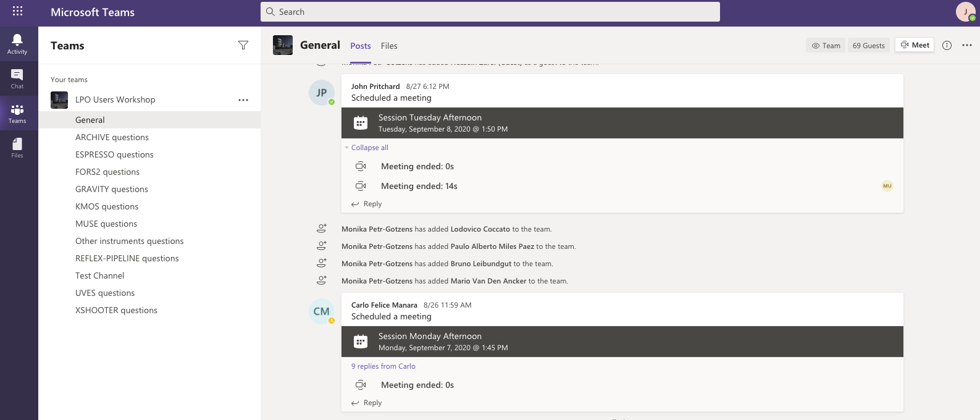This screenshot has height=420, width=980.
Task: Click Paulo Alberto Miles Paez's name
Action: click(492, 246)
